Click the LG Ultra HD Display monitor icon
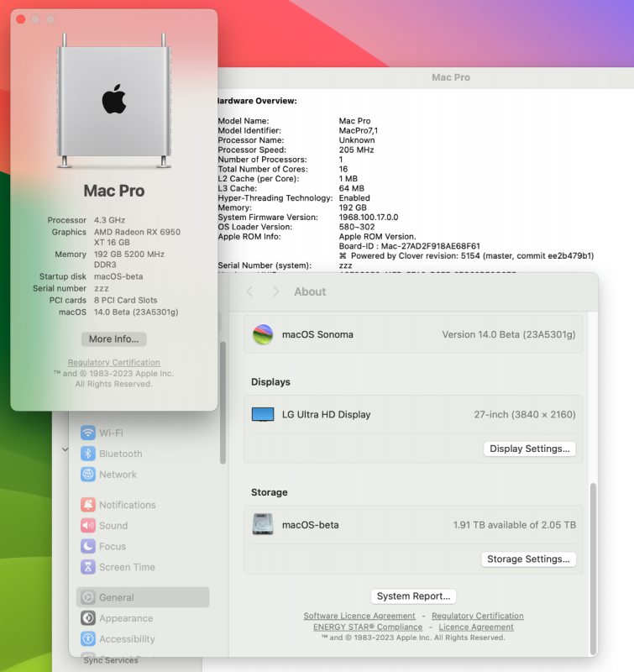The height and width of the screenshot is (672, 634). (x=263, y=414)
